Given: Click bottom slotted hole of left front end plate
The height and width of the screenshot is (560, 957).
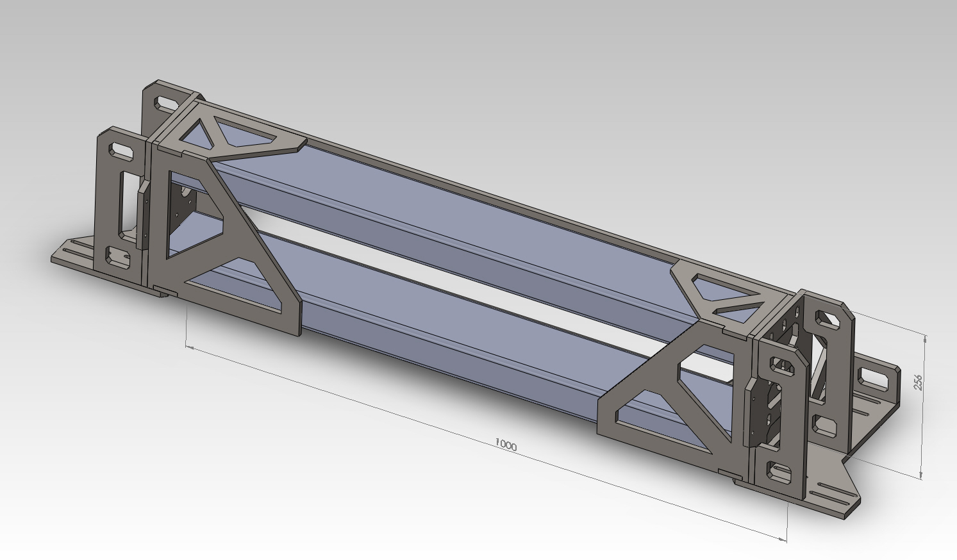Looking at the screenshot, I should tap(117, 257).
